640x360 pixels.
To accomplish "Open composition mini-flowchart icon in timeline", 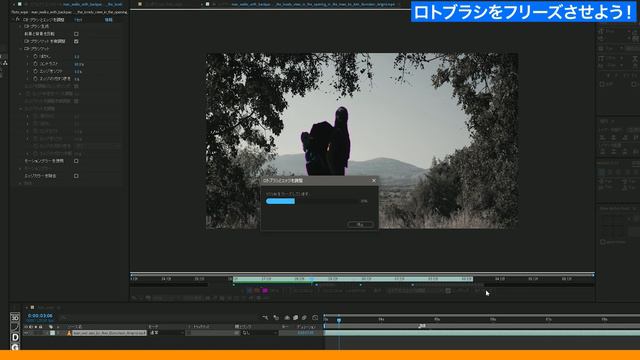I will pyautogui.click(x=265, y=318).
